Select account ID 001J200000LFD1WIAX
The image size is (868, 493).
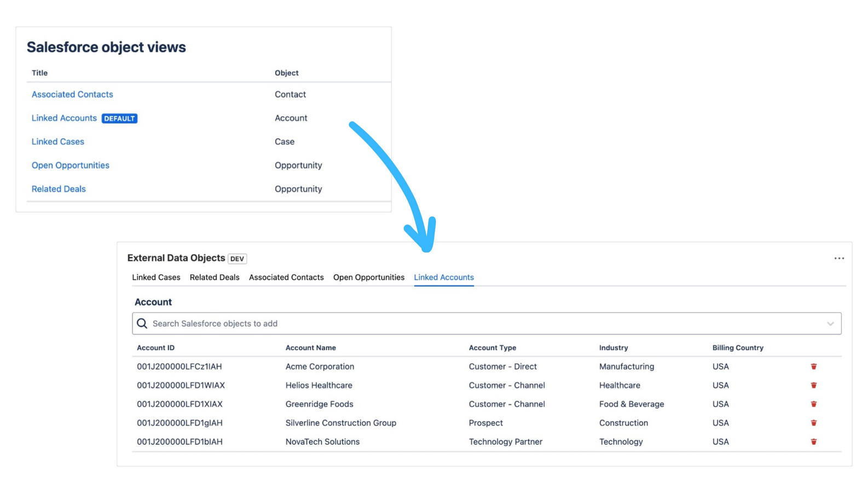pyautogui.click(x=181, y=385)
